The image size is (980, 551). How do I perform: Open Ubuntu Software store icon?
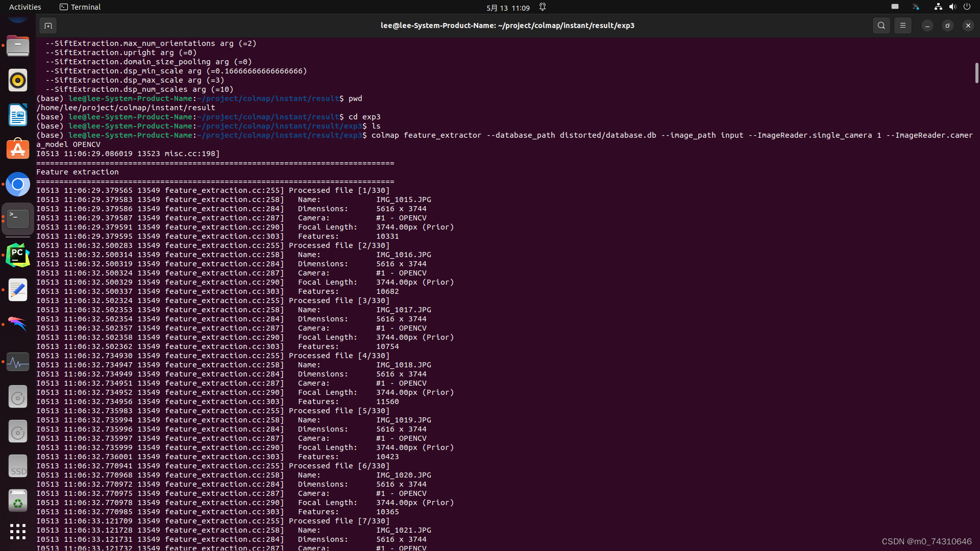(18, 149)
